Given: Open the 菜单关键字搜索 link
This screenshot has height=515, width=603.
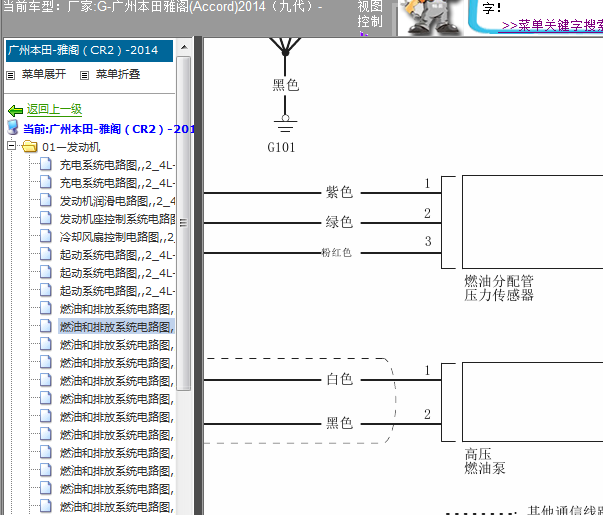Looking at the screenshot, I should 552,26.
